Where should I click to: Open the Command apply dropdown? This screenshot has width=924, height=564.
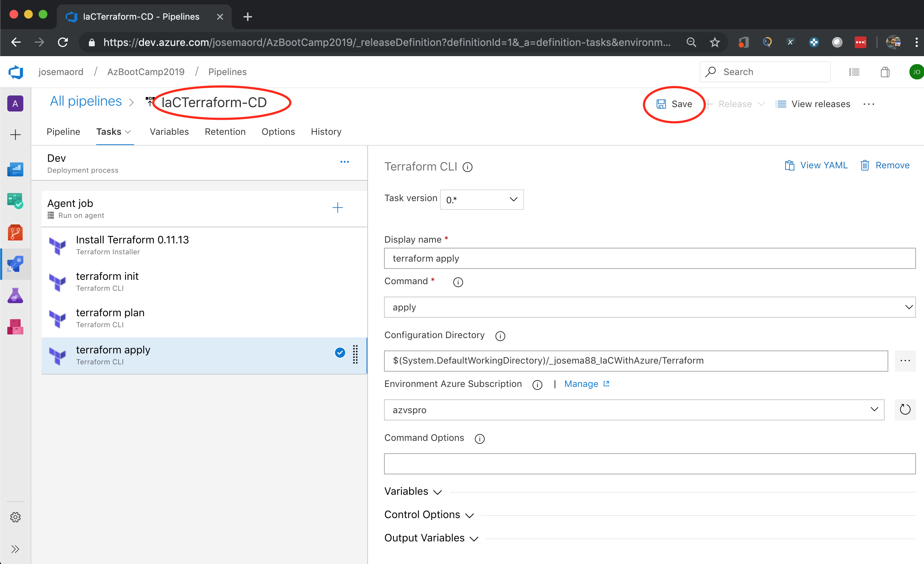pos(650,307)
